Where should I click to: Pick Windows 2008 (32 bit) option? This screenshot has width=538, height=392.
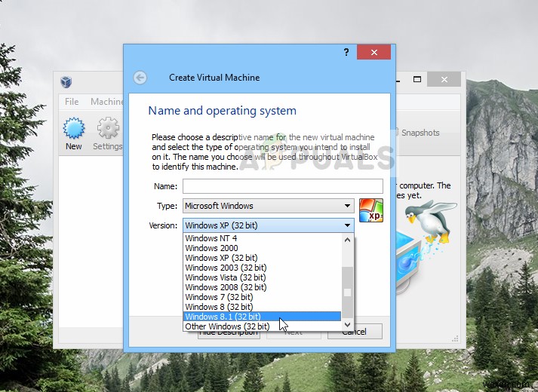coord(263,287)
